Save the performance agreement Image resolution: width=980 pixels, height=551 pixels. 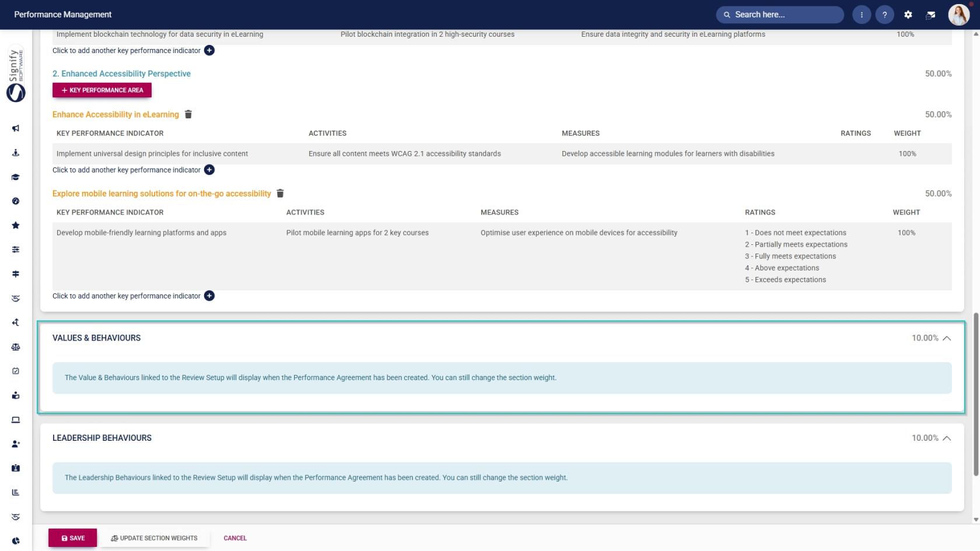(73, 538)
